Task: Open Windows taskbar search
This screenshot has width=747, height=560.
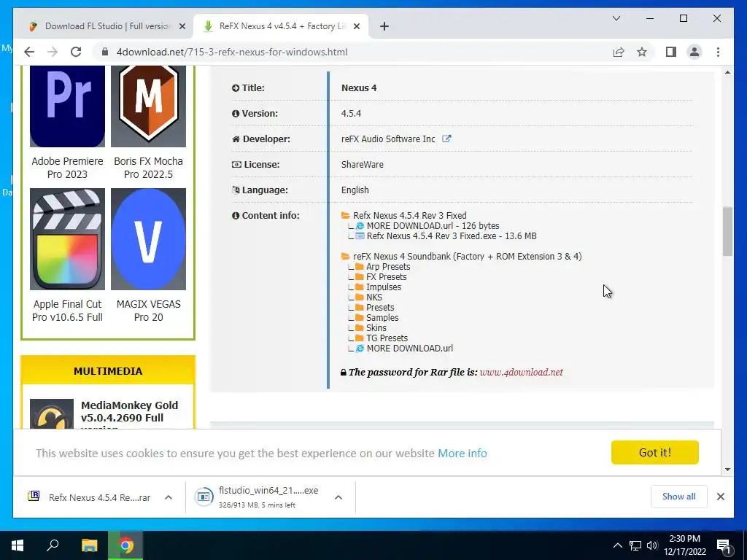Action: [53, 545]
